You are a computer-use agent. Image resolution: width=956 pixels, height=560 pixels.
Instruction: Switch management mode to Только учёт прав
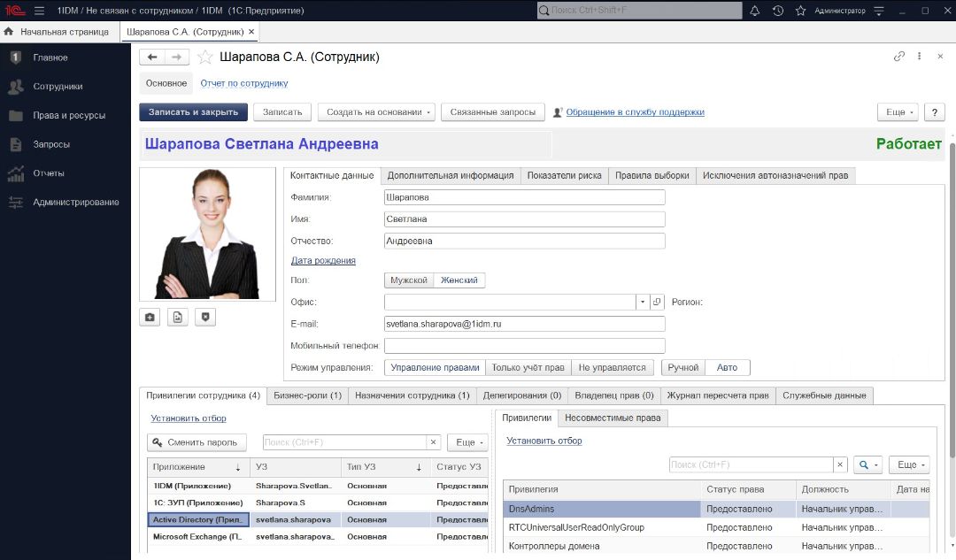coord(528,368)
